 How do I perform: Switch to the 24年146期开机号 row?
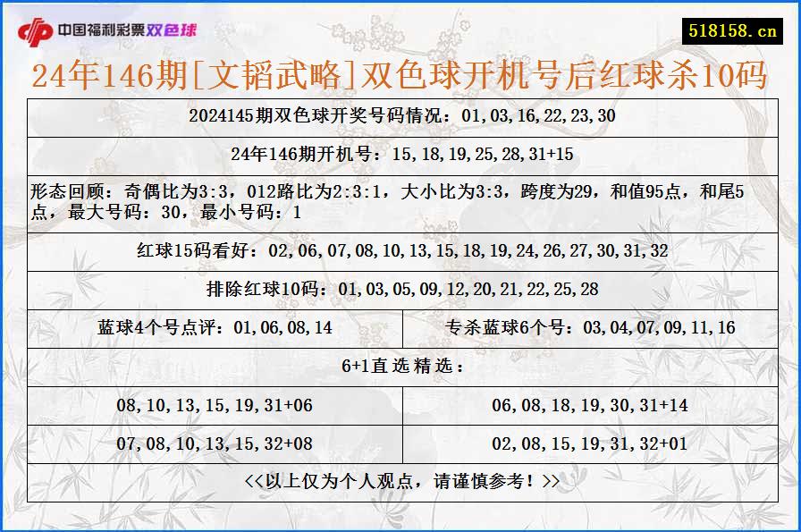[400, 154]
